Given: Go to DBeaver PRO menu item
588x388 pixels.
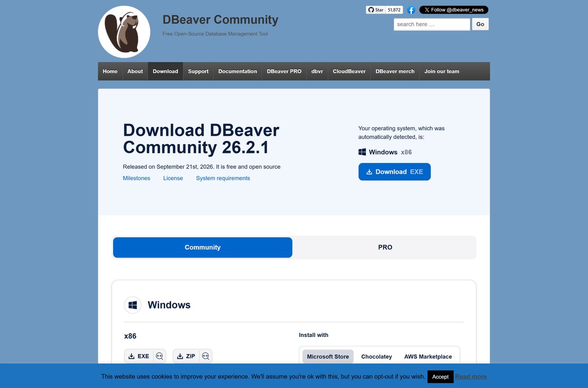Looking at the screenshot, I should (284, 71).
